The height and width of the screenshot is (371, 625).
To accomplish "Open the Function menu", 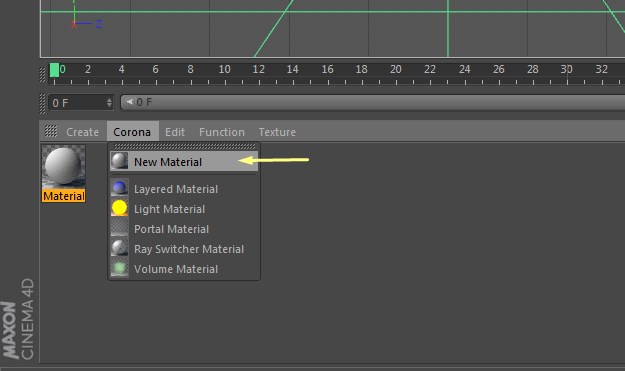I will click(x=222, y=132).
